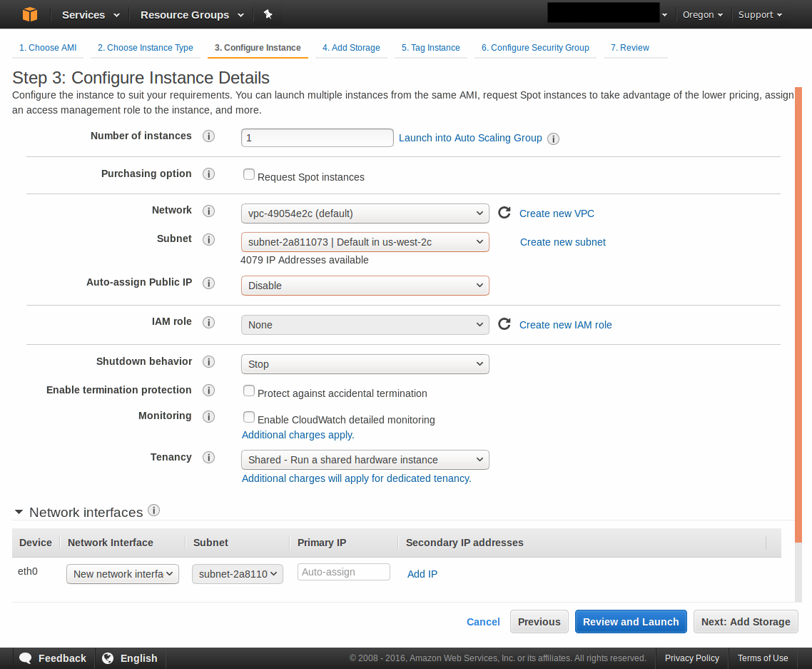
Task: Click info icon beside Network interfaces heading
Action: (x=153, y=510)
